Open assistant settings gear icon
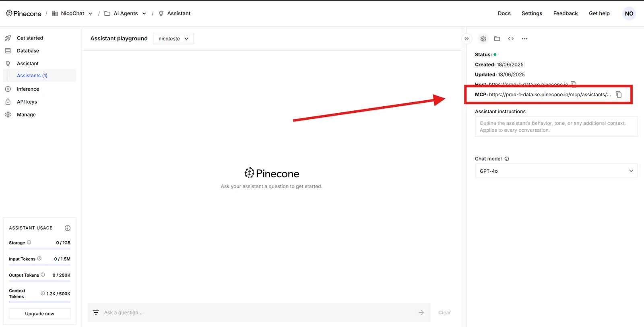This screenshot has width=644, height=327. tap(483, 39)
